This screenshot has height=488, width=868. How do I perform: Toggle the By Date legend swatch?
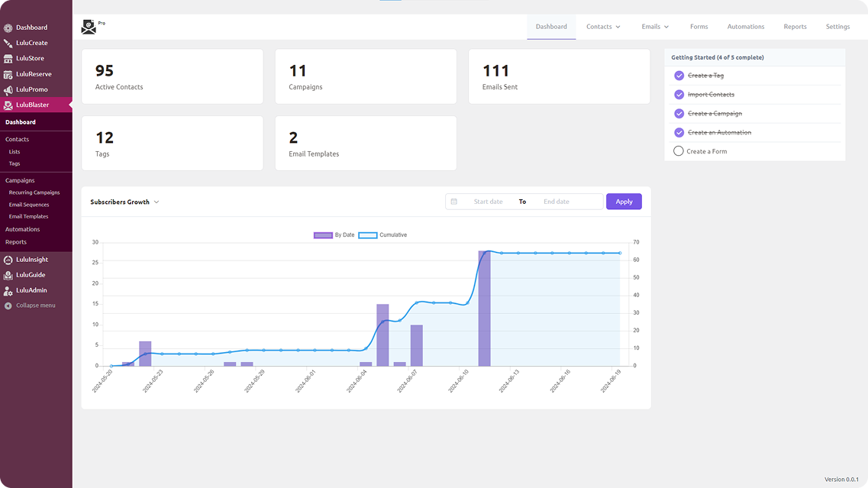pyautogui.click(x=323, y=235)
